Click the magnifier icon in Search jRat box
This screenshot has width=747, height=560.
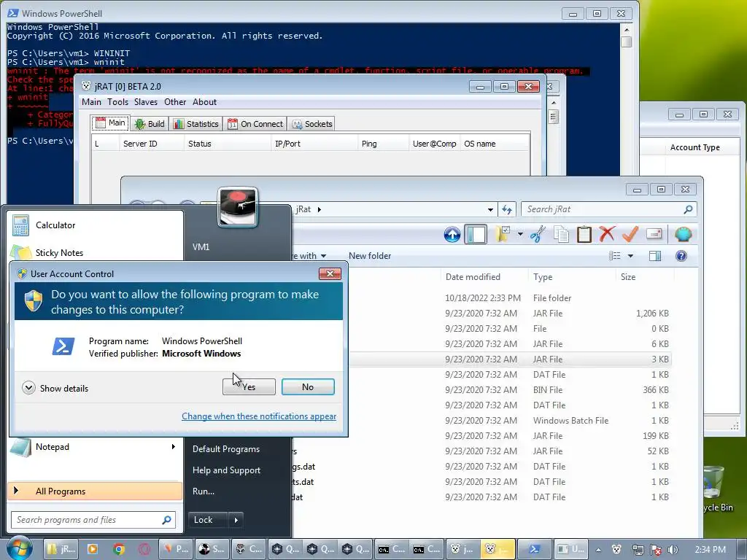[x=688, y=209]
